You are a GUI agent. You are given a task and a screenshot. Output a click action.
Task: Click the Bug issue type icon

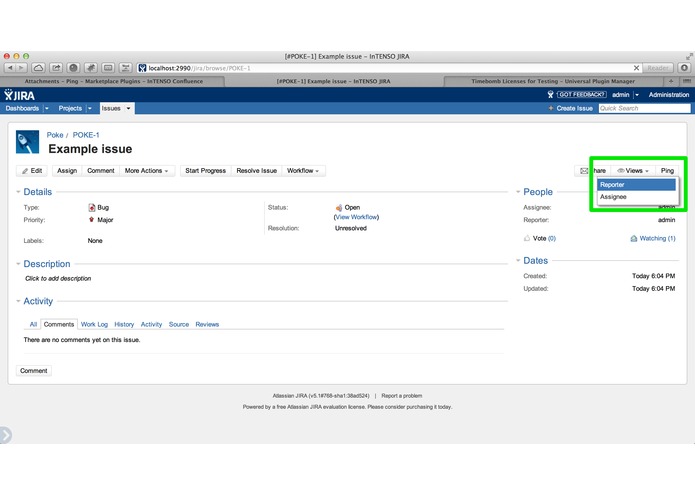(92, 207)
